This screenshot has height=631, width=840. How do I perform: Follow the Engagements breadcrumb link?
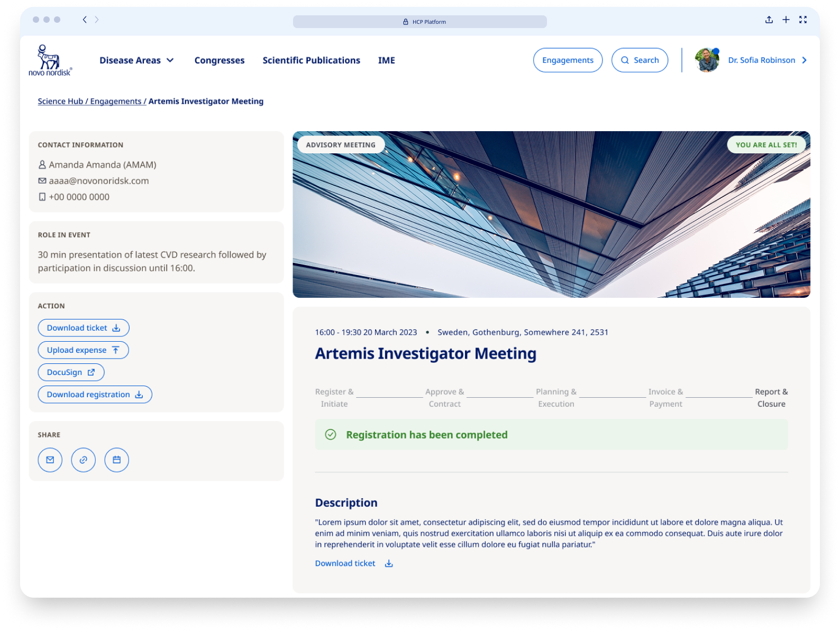coord(116,102)
